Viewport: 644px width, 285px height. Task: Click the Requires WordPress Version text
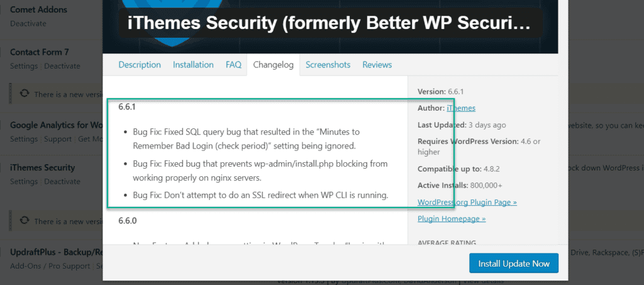click(x=479, y=147)
